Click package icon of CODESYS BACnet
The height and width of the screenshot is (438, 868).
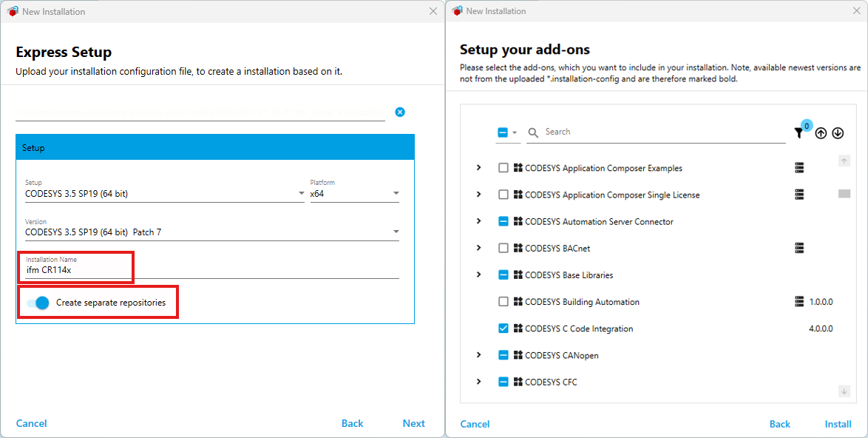tap(518, 248)
